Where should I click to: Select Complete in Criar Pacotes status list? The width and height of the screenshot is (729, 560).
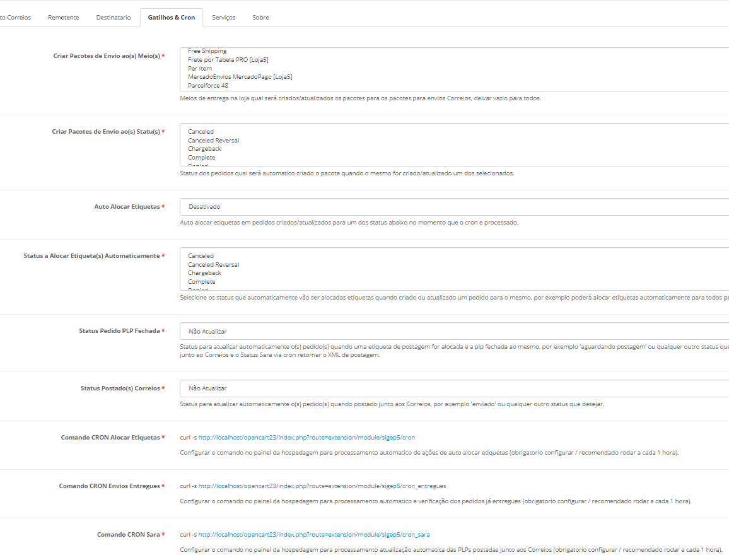tap(201, 158)
